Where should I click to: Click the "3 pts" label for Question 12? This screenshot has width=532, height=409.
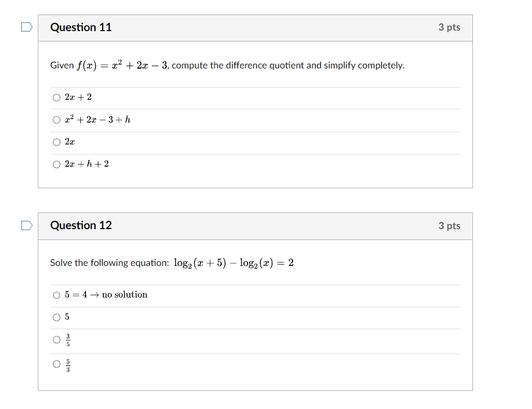[x=449, y=225]
